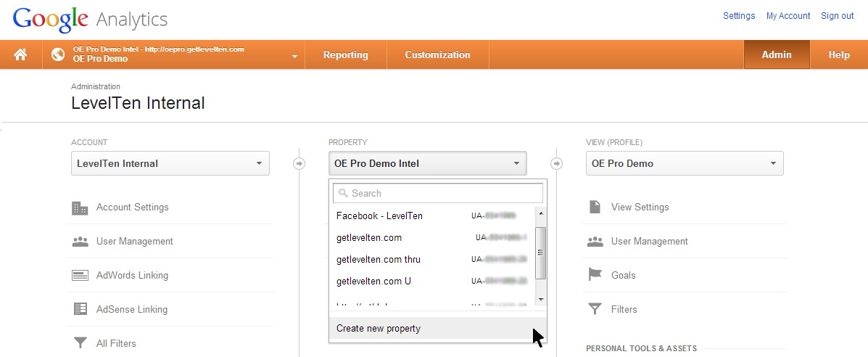Select getlevelten.com U property
868x357 pixels.
click(x=432, y=281)
